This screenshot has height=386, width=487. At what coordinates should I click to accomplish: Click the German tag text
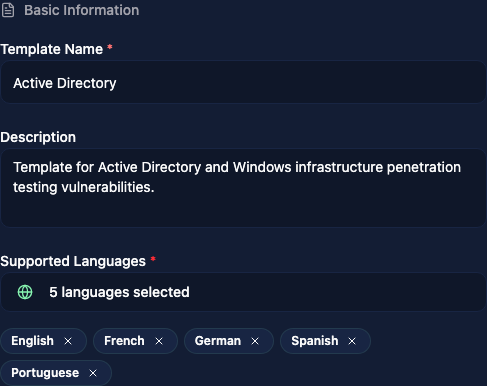click(218, 341)
